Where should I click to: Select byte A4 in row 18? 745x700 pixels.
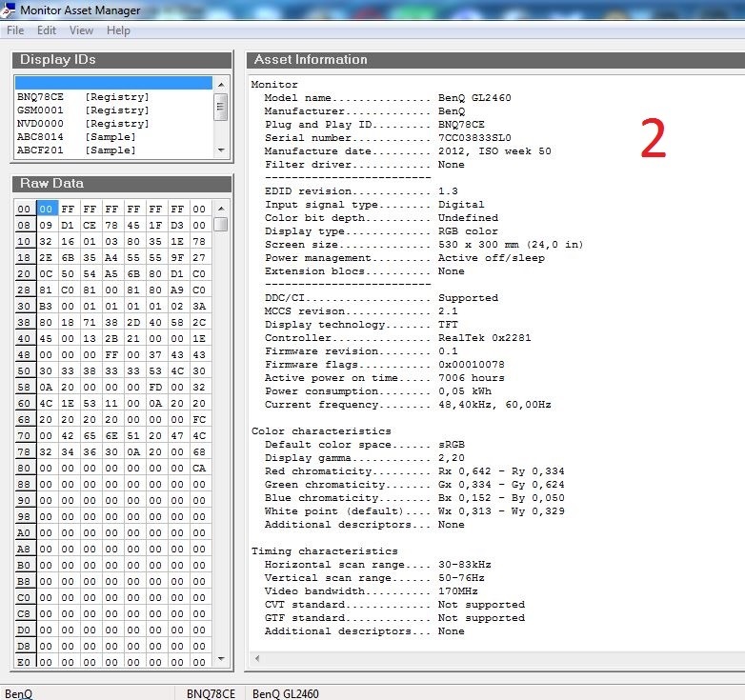pyautogui.click(x=111, y=257)
